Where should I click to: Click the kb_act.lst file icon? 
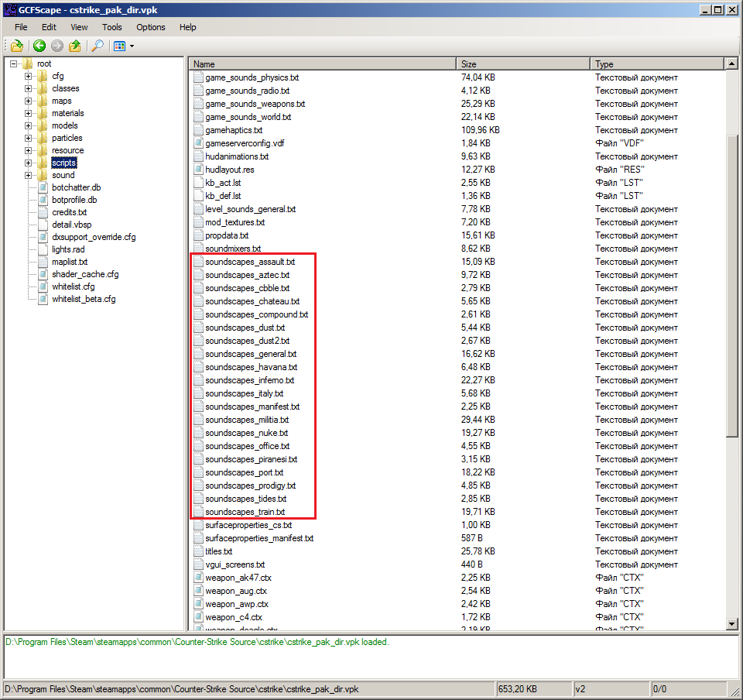click(199, 183)
